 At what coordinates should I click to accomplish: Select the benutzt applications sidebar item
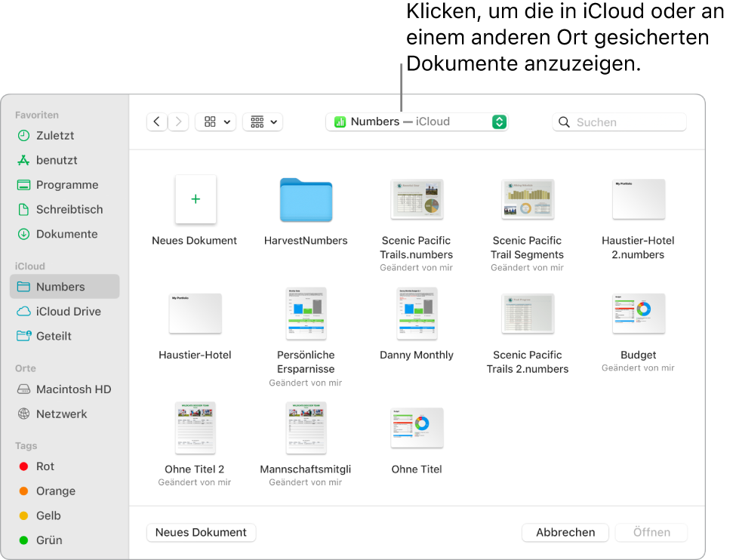(x=64, y=160)
